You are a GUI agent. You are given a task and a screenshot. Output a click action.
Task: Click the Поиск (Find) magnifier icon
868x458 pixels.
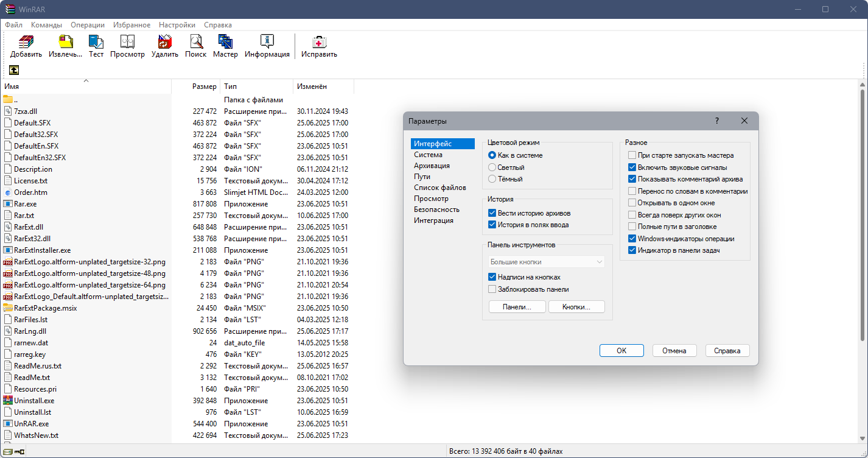point(196,42)
